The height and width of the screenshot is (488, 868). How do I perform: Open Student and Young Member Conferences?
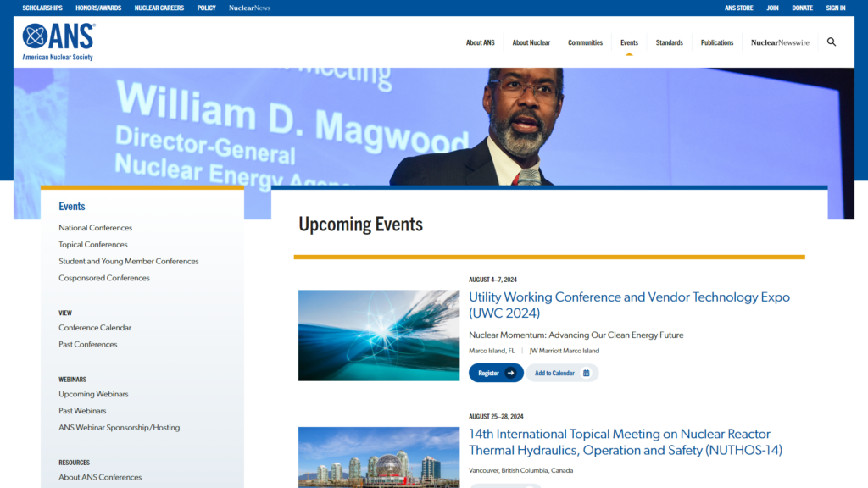tap(129, 261)
